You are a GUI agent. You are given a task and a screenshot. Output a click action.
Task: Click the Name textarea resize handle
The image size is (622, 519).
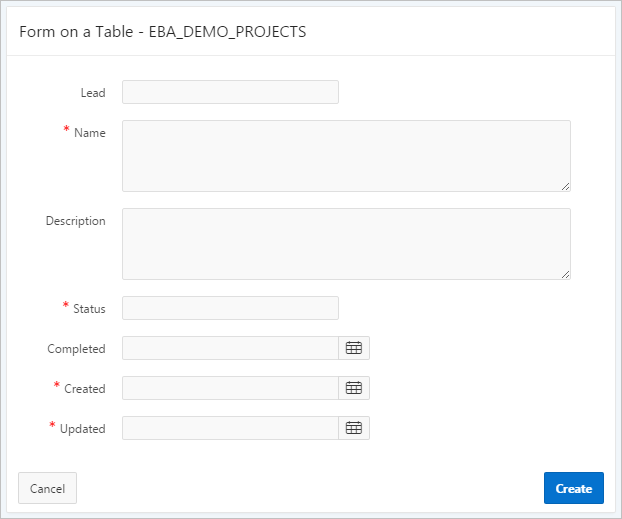[565, 186]
